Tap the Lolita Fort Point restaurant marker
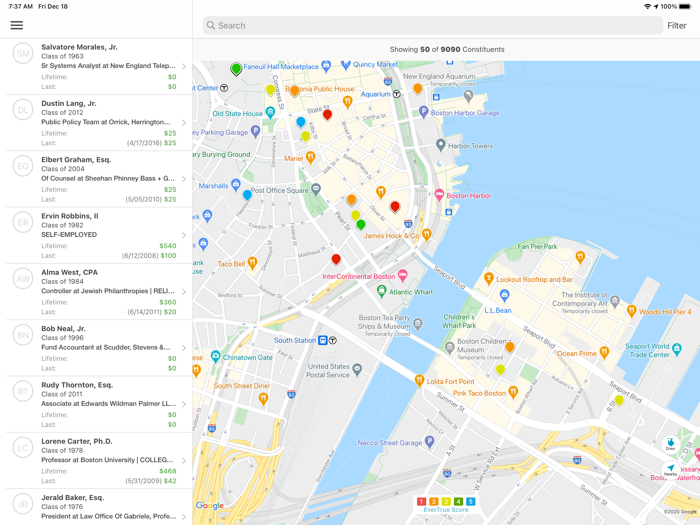The image size is (700, 525). coord(419,380)
